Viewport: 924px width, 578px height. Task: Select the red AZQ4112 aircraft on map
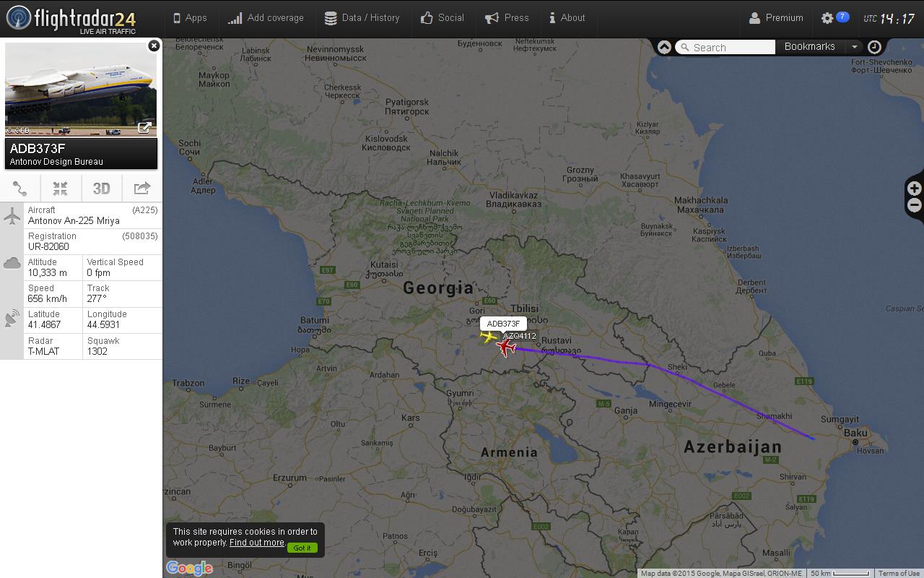507,348
